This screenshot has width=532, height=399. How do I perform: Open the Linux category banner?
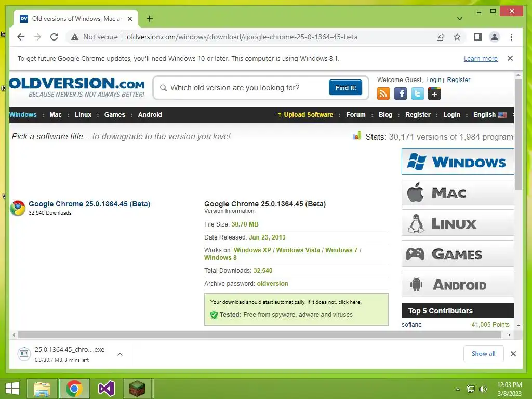(x=458, y=223)
